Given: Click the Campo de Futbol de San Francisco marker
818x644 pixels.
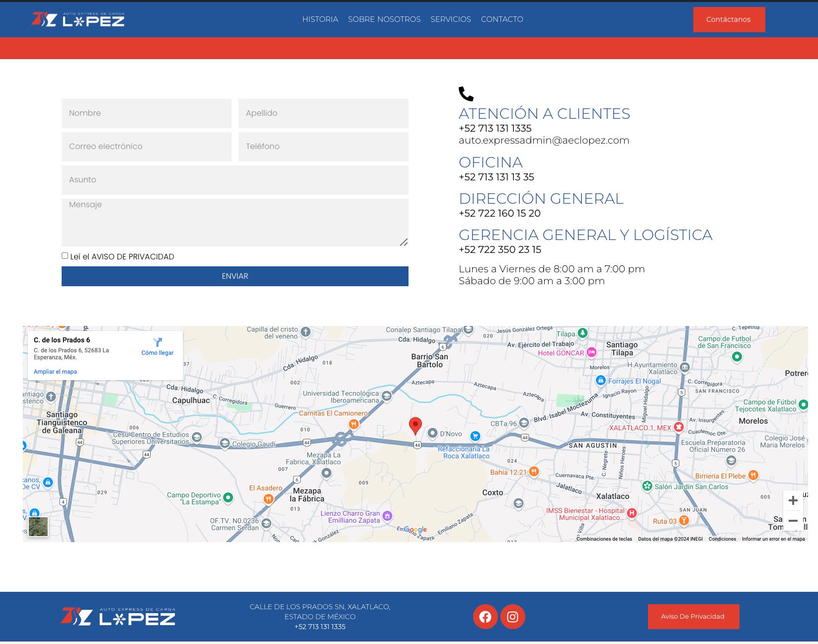Looking at the screenshot, I should [x=737, y=356].
